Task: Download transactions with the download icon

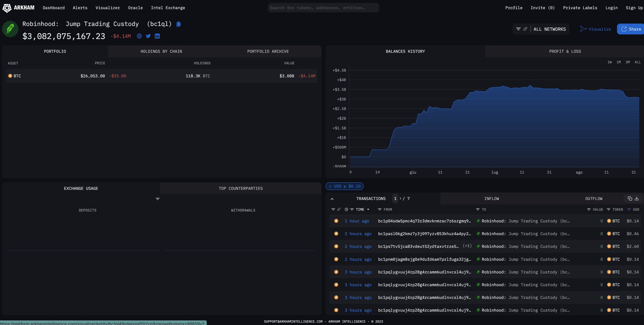Action: point(637,199)
